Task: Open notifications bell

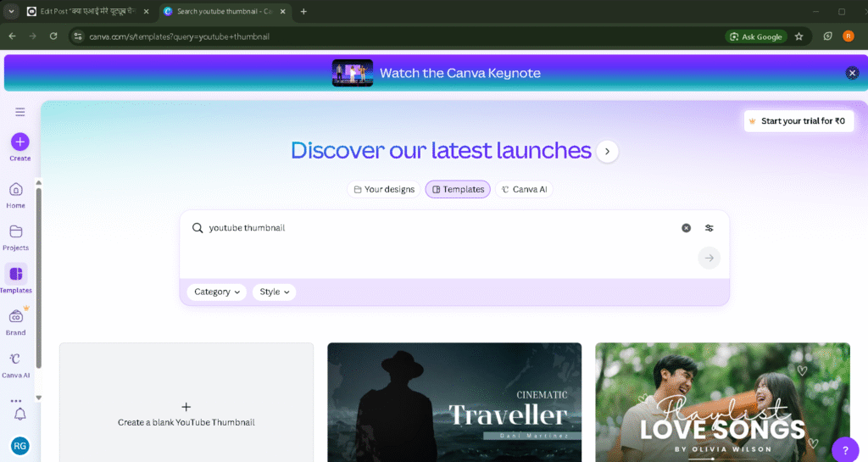Action: (20, 414)
